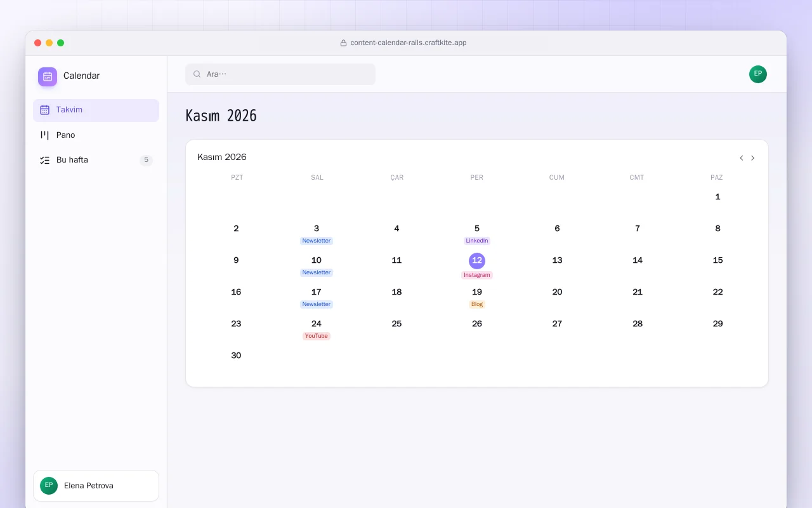Open Newsletter event on November 10
This screenshot has height=508, width=812.
click(317, 272)
